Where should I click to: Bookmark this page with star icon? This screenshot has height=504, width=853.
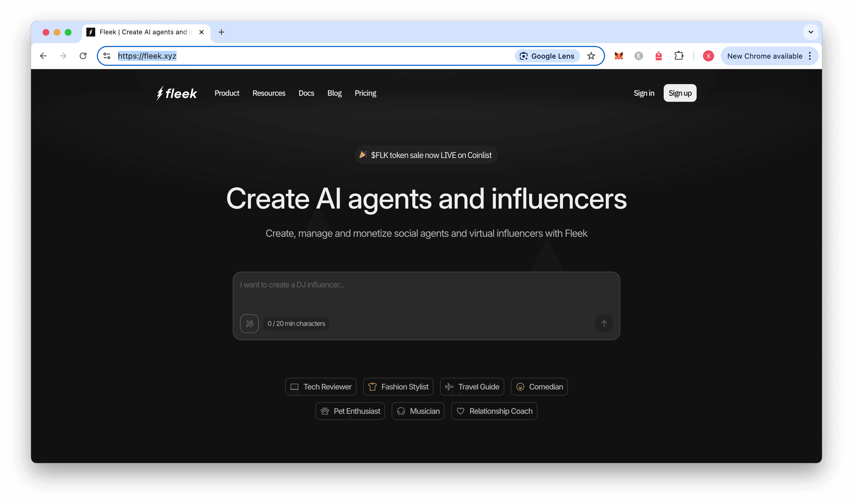point(591,56)
